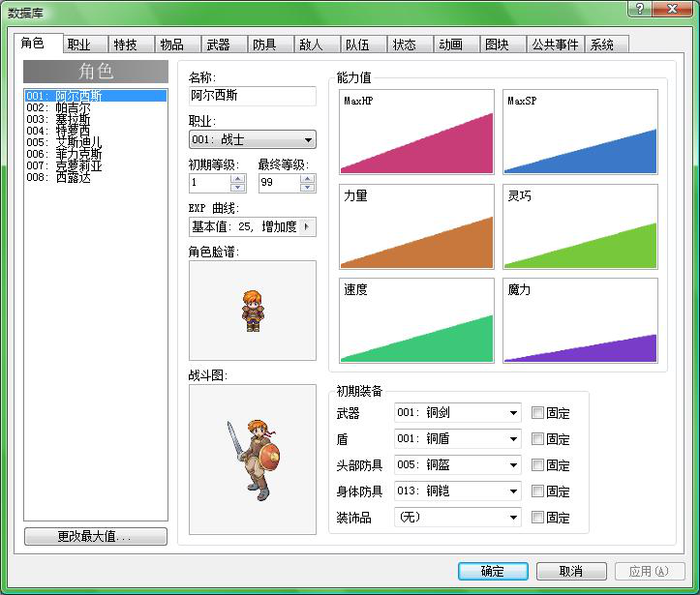
Task: Select character 001: 阿尔西斯
Action: pyautogui.click(x=96, y=96)
